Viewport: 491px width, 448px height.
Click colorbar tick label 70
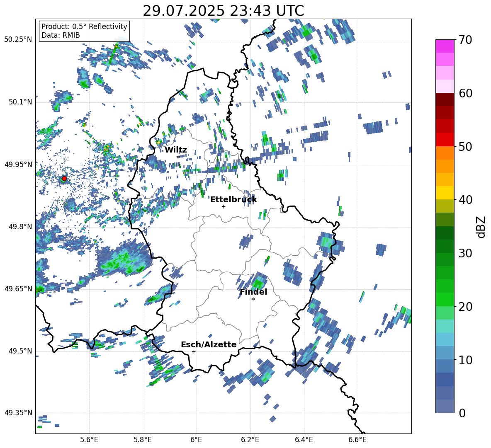coord(465,40)
